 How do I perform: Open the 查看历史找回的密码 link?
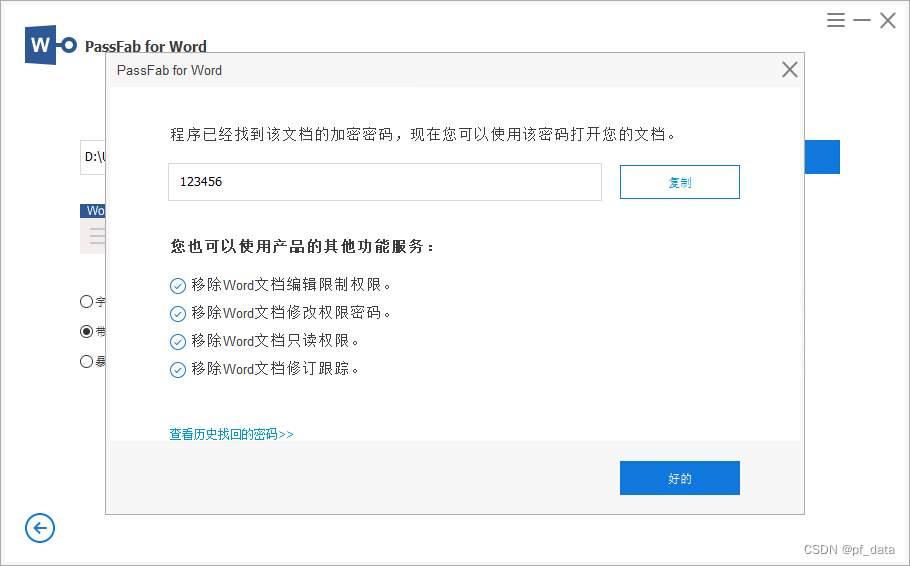pyautogui.click(x=232, y=434)
